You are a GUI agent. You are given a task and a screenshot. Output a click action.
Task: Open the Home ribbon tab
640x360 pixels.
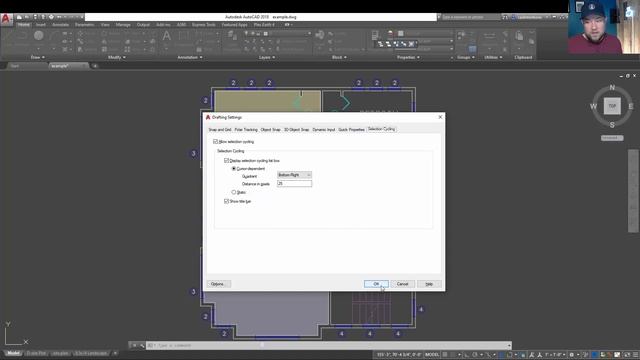tap(24, 25)
